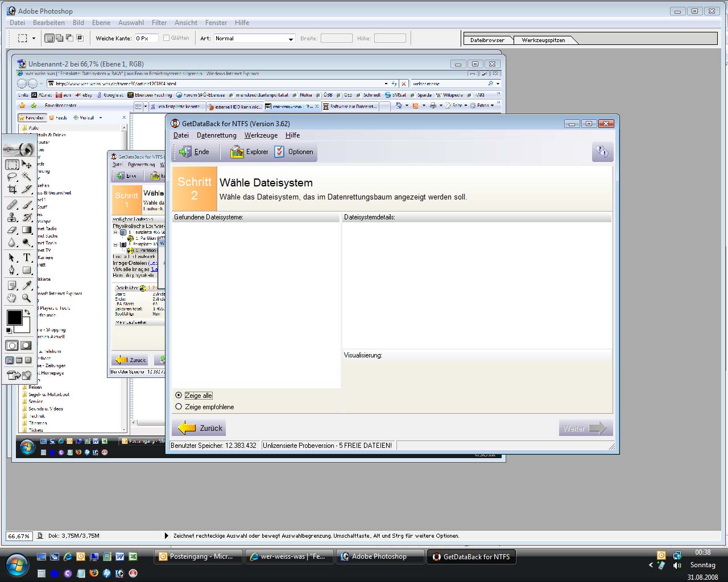Pick the Notes tool
728x582 pixels.
point(12,285)
